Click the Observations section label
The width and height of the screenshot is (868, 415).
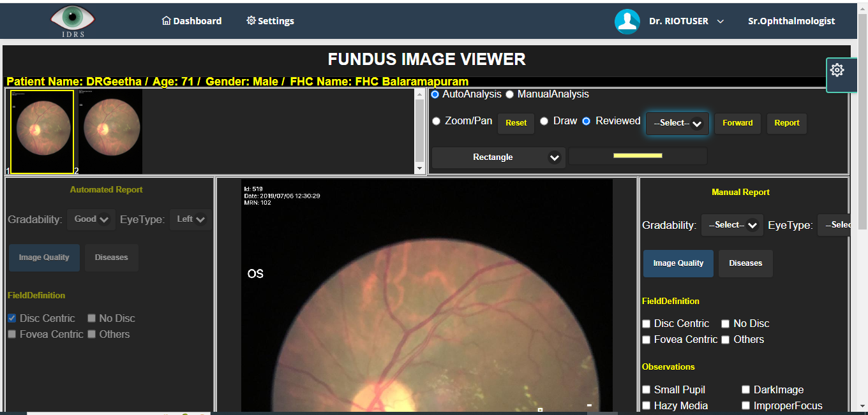[668, 367]
